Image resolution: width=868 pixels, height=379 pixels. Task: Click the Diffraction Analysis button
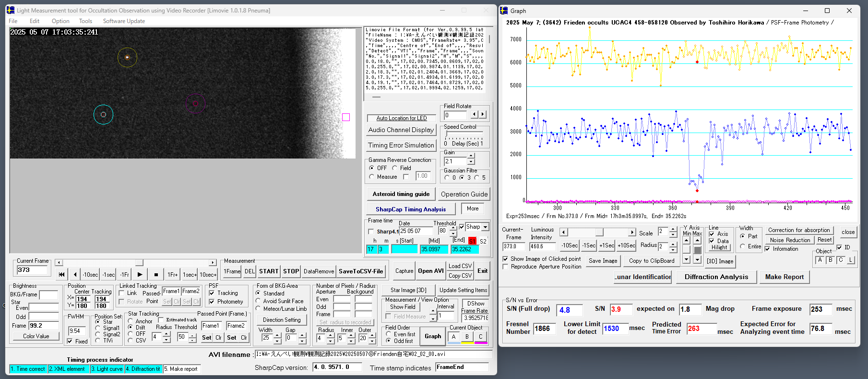tap(716, 277)
